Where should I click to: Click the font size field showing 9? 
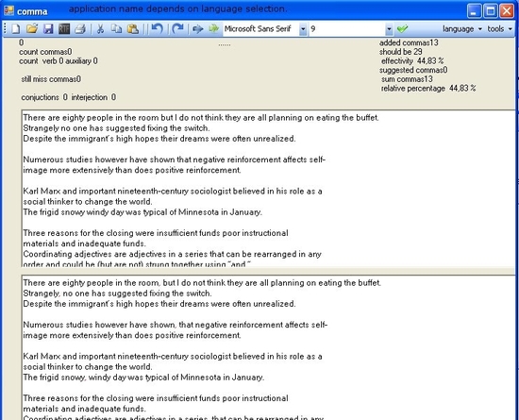point(347,29)
